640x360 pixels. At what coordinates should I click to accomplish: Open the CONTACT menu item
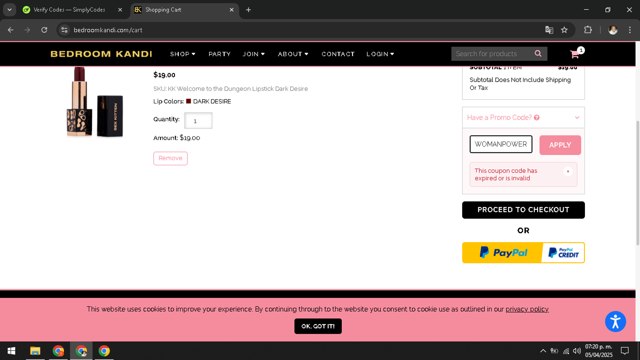(x=338, y=54)
